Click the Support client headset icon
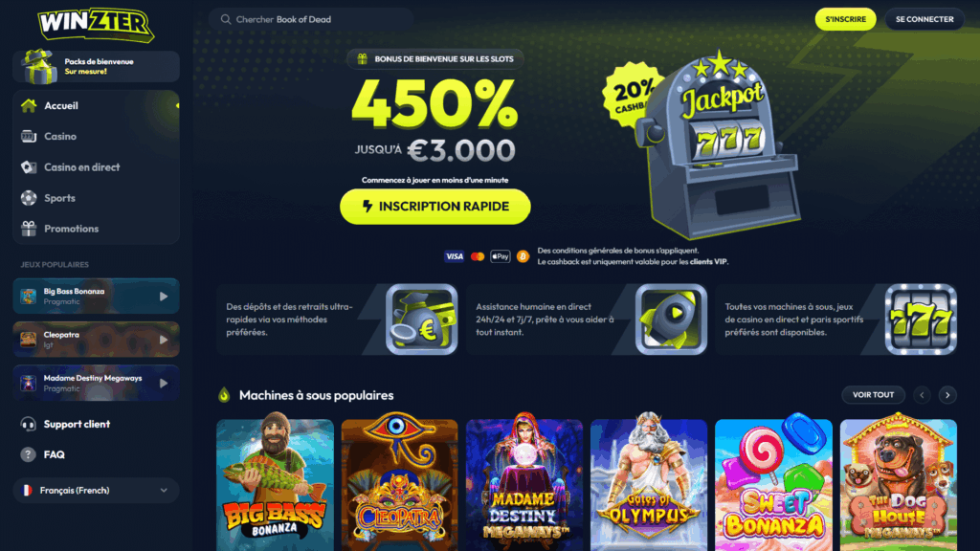Screen dimensions: 980x551 28,424
